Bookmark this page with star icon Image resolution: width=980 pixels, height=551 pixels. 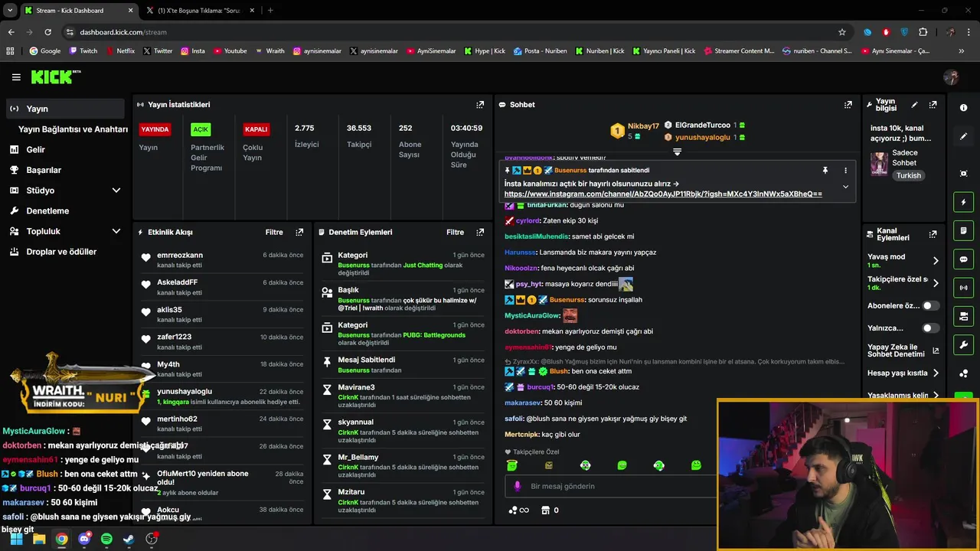842,32
